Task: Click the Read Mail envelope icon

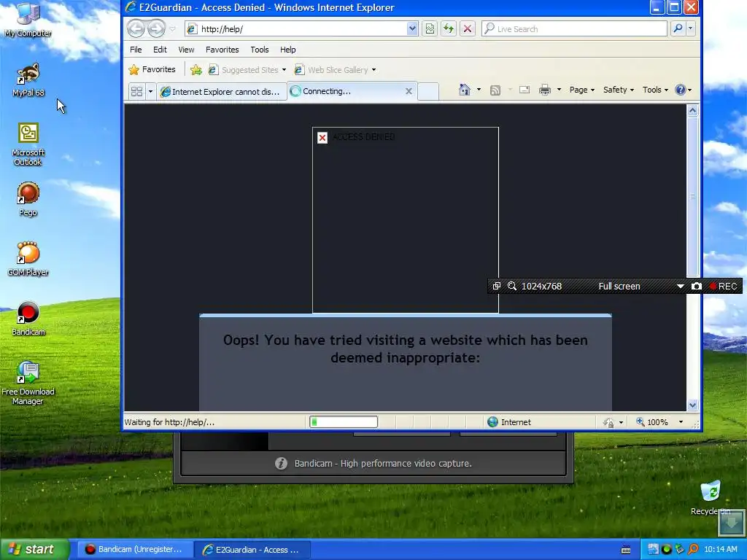Action: 525,90
